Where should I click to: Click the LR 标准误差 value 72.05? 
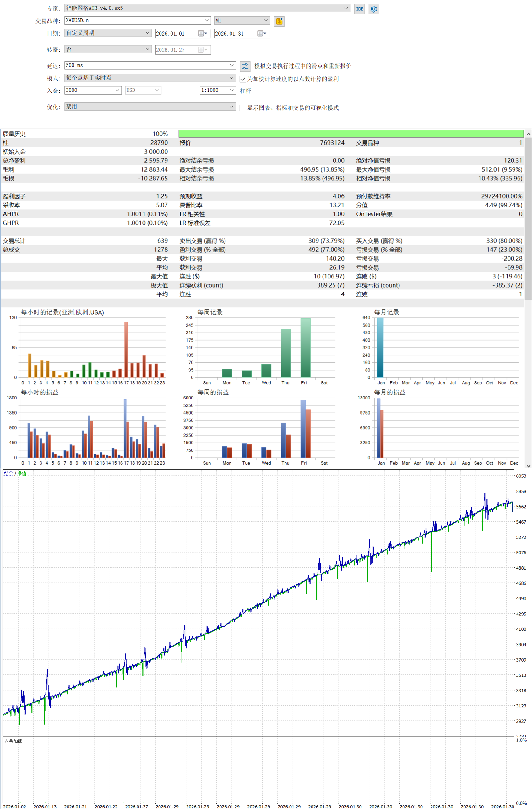point(337,223)
